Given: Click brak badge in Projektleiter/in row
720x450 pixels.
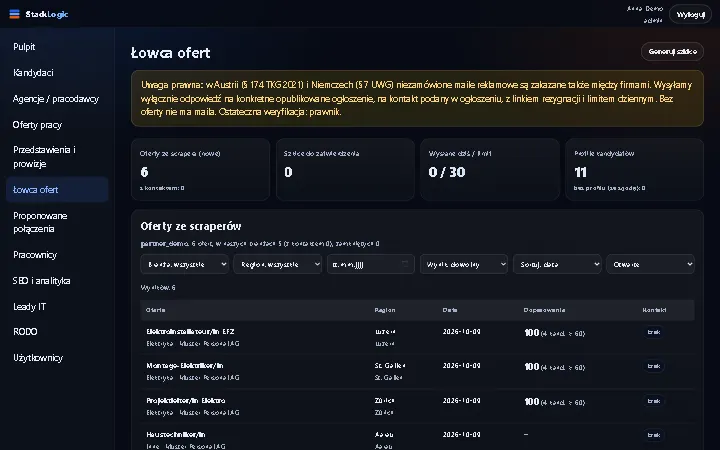Looking at the screenshot, I should point(654,401).
